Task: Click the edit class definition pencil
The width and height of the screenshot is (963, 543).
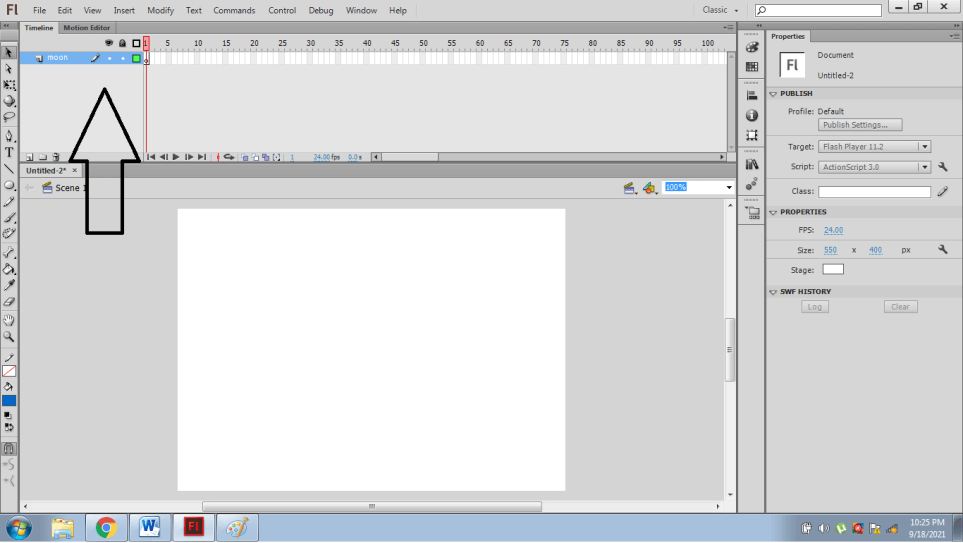Action: pos(943,192)
